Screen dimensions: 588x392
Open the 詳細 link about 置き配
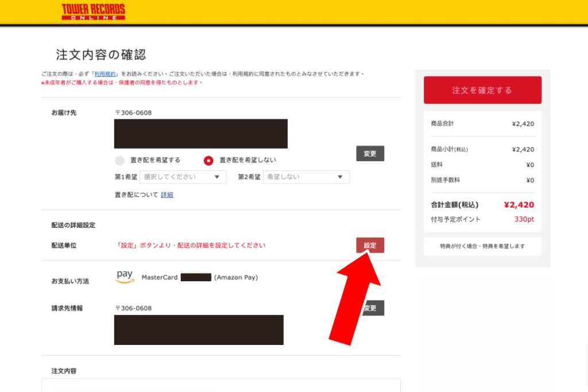[x=167, y=195]
